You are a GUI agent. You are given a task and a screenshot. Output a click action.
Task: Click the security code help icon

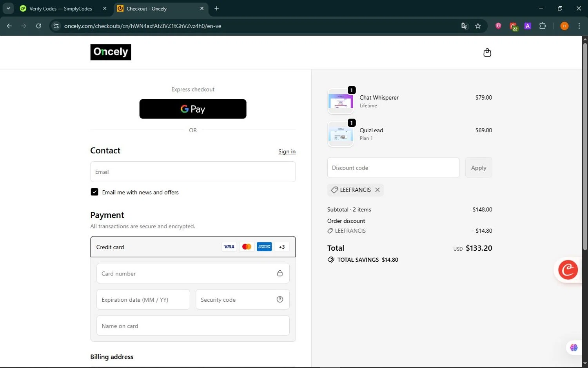280,299
